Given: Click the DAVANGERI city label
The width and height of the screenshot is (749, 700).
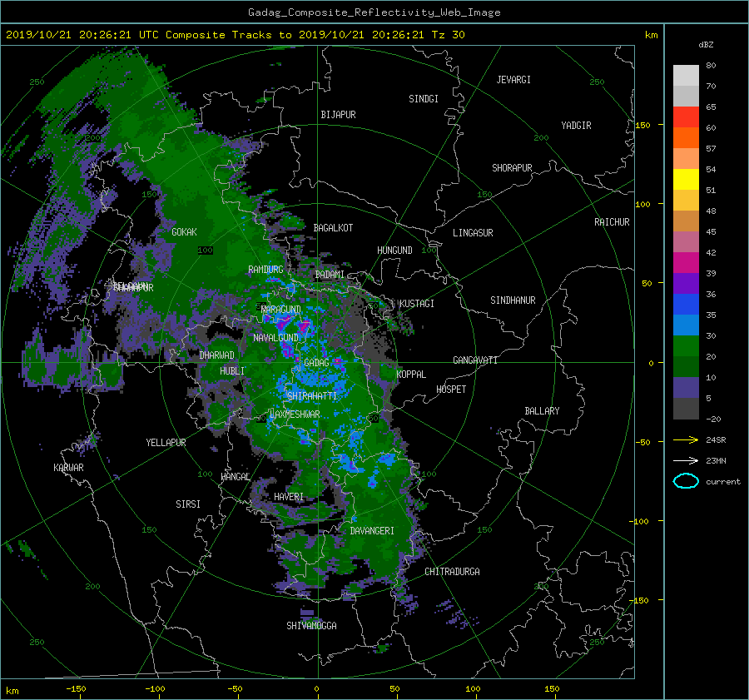Looking at the screenshot, I should tap(372, 530).
